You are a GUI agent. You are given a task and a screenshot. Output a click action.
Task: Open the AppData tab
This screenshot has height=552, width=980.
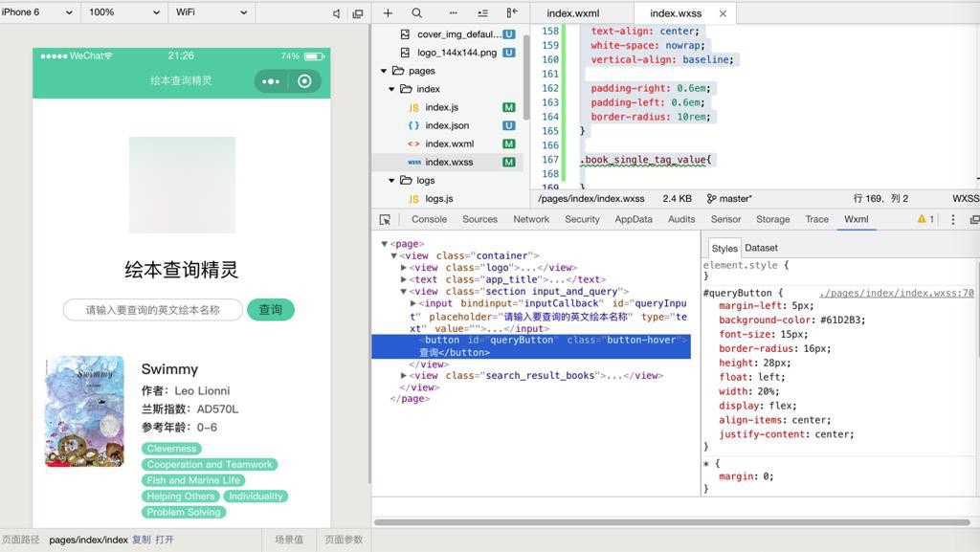634,219
